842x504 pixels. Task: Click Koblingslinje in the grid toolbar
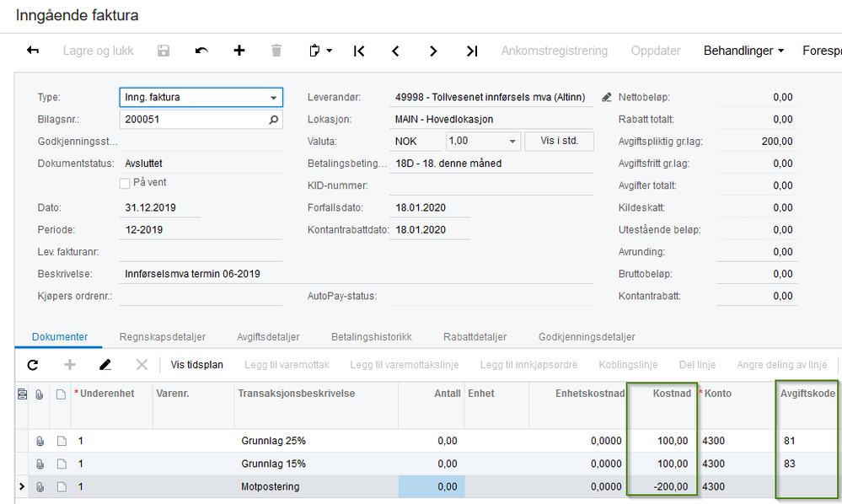point(628,365)
